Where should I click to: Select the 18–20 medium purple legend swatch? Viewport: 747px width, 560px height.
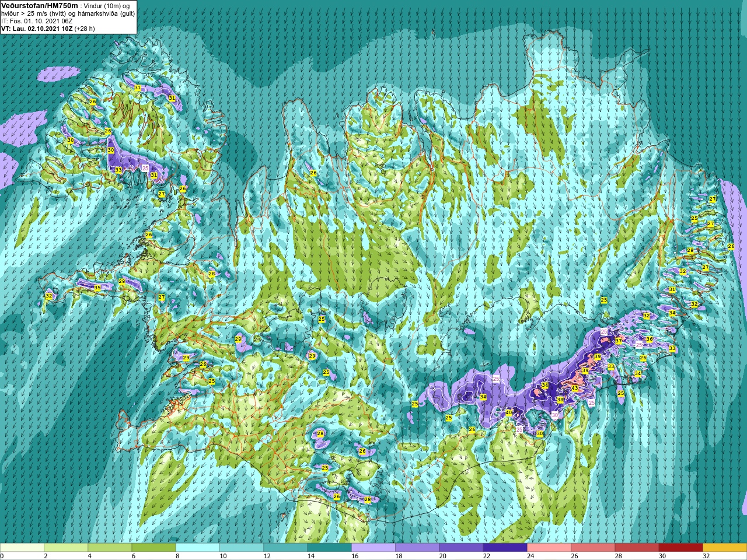pos(417,548)
